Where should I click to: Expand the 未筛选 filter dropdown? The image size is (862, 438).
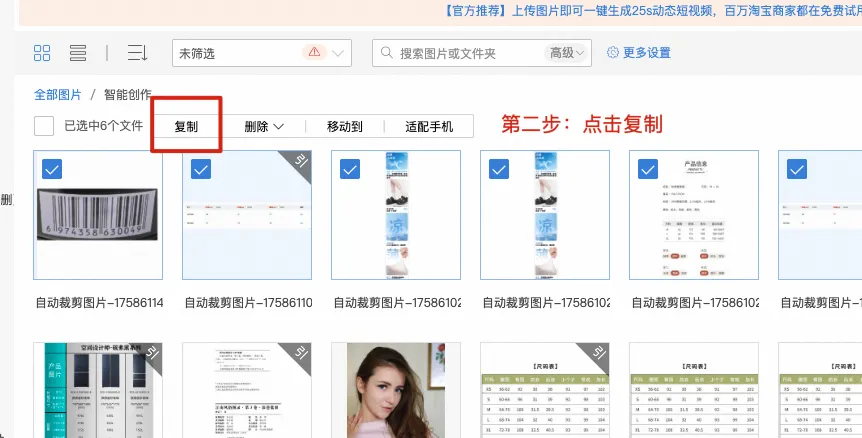point(262,53)
